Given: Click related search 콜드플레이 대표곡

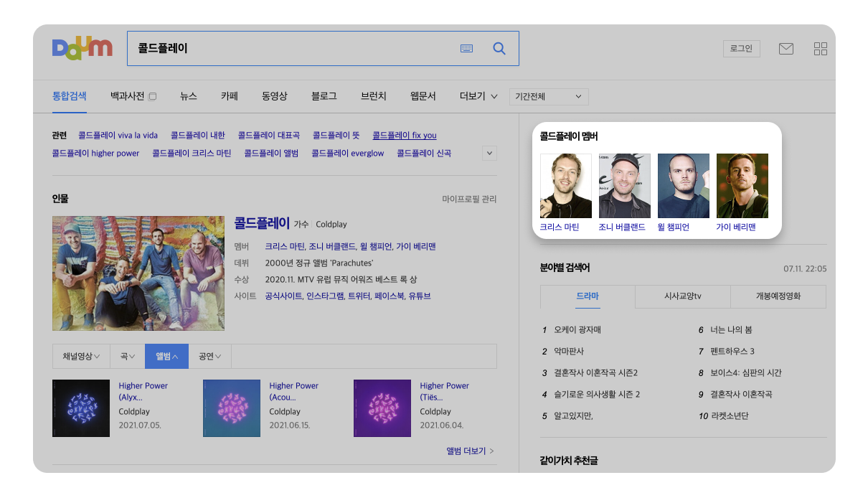Looking at the screenshot, I should [269, 135].
